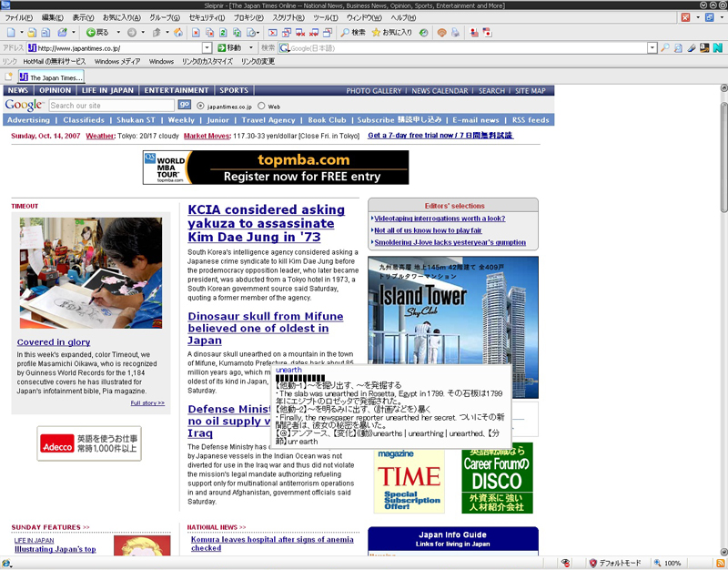Open the お気に入り star favorites panel
The height and width of the screenshot is (570, 728).
coord(392,33)
